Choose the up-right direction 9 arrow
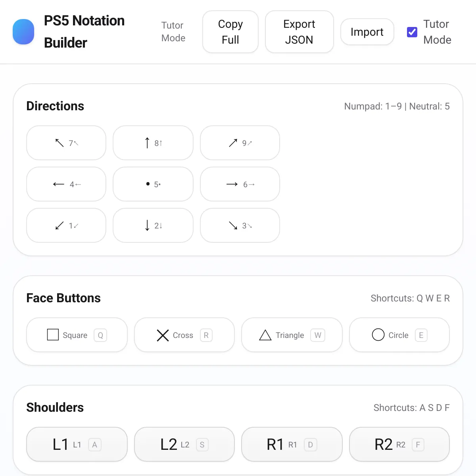This screenshot has width=476, height=476. [240, 143]
